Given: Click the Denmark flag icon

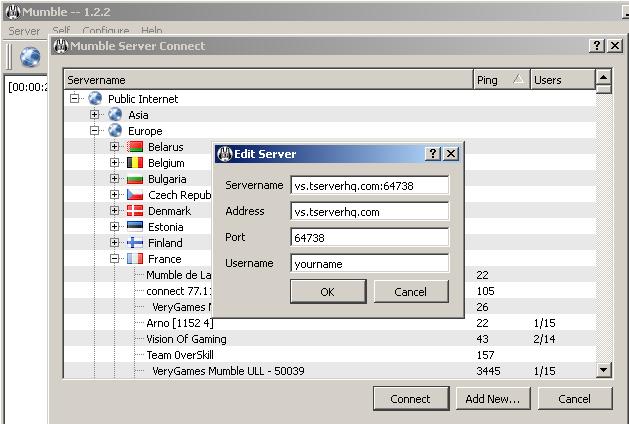Looking at the screenshot, I should 135,211.
